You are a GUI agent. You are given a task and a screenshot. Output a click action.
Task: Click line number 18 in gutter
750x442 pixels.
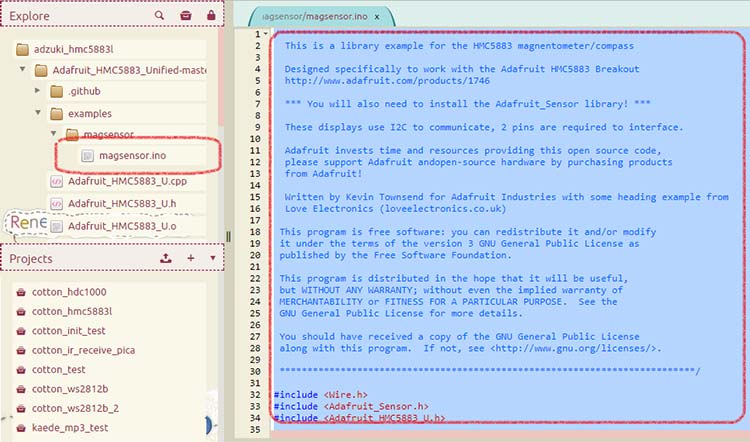pos(255,232)
